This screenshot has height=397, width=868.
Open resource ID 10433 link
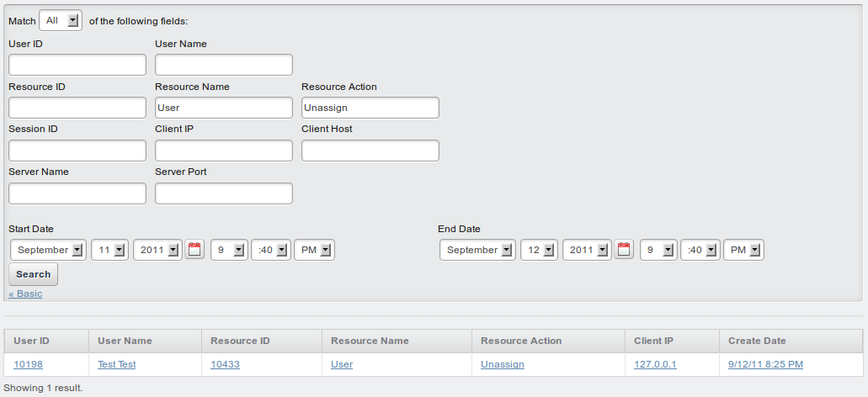(x=226, y=364)
